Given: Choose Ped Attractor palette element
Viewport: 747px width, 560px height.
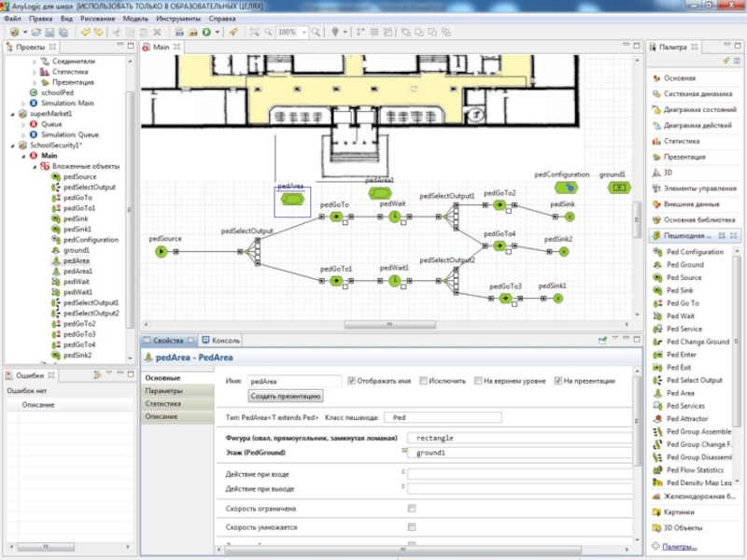Looking at the screenshot, I should (x=691, y=419).
